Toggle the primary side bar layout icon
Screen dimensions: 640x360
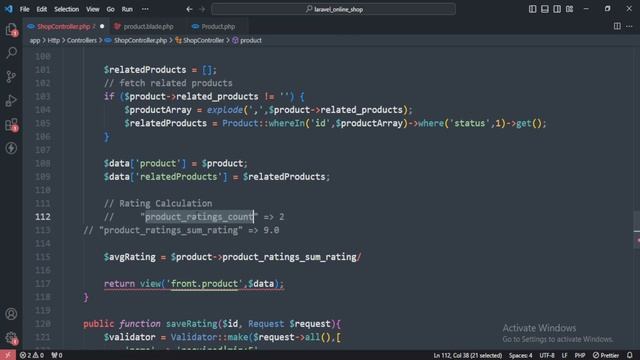pyautogui.click(x=532, y=9)
